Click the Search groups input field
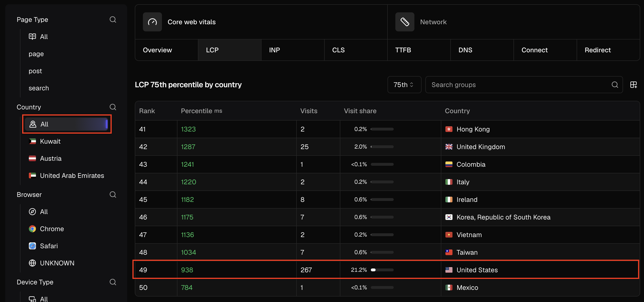644x302 pixels. [524, 85]
